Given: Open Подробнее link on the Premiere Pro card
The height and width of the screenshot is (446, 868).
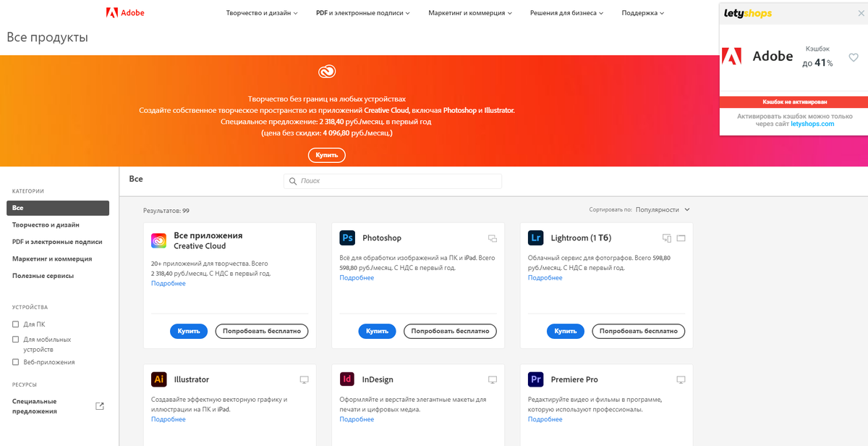Looking at the screenshot, I should [x=545, y=419].
